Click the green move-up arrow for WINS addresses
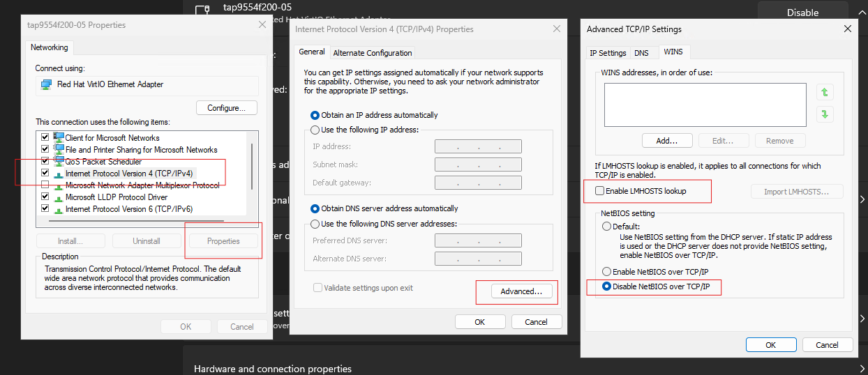 824,92
